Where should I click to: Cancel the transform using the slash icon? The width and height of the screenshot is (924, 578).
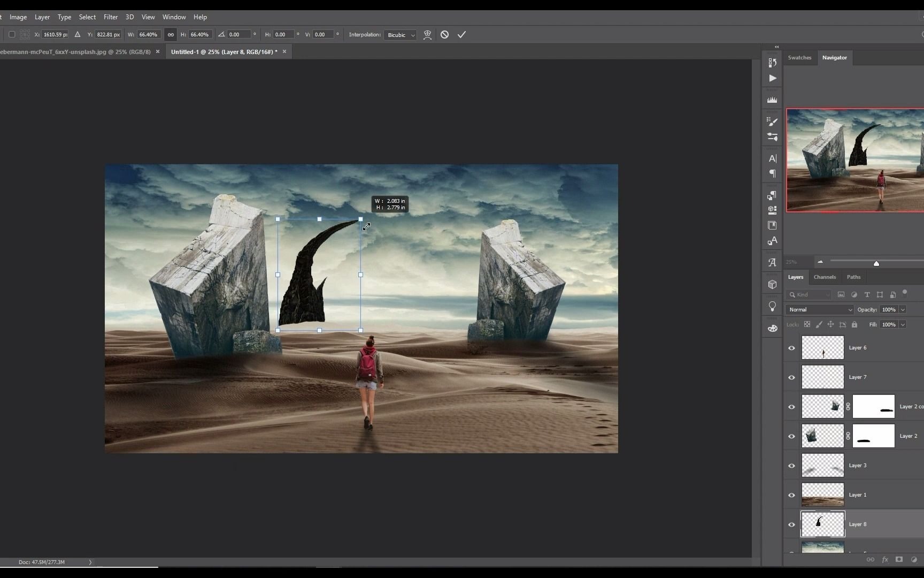[445, 34]
